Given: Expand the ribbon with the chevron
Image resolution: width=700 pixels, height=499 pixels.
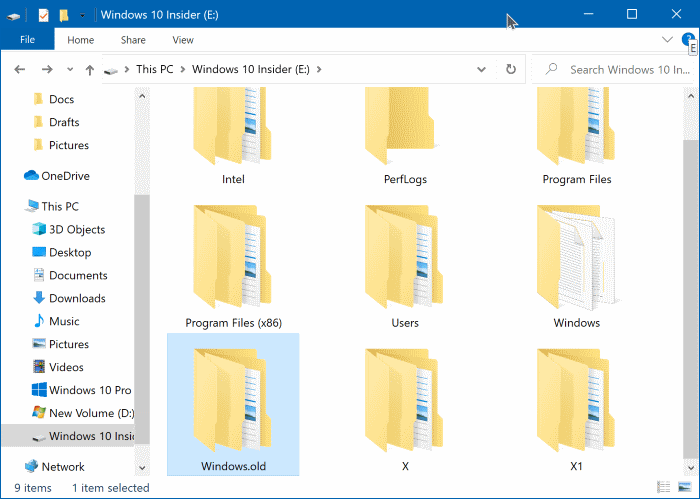Looking at the screenshot, I should [x=667, y=39].
